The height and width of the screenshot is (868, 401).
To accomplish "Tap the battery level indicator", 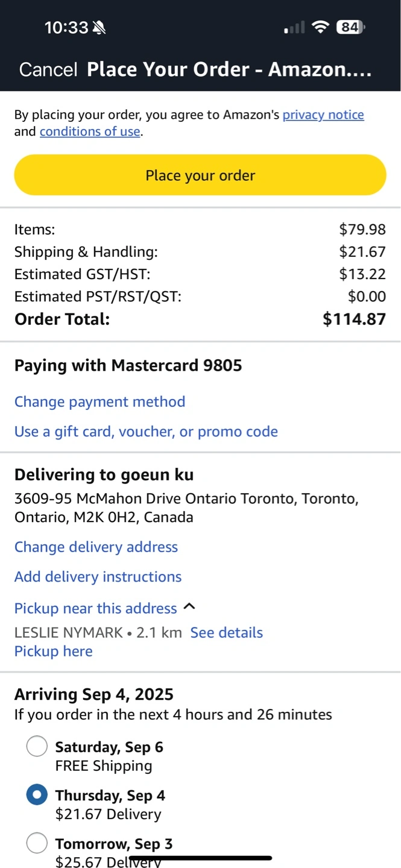I will coord(350,27).
